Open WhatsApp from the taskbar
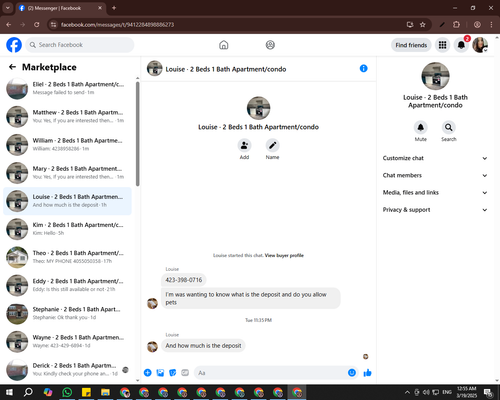Image resolution: width=500 pixels, height=400 pixels. click(67, 392)
